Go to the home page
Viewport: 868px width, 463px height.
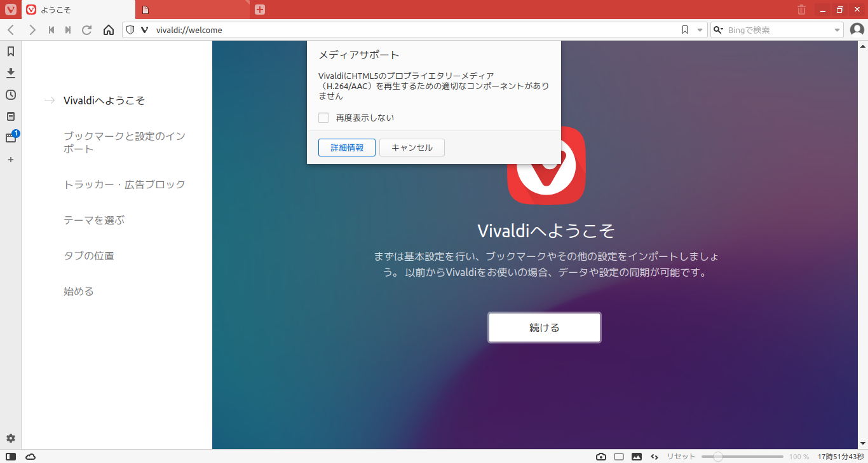coord(109,30)
